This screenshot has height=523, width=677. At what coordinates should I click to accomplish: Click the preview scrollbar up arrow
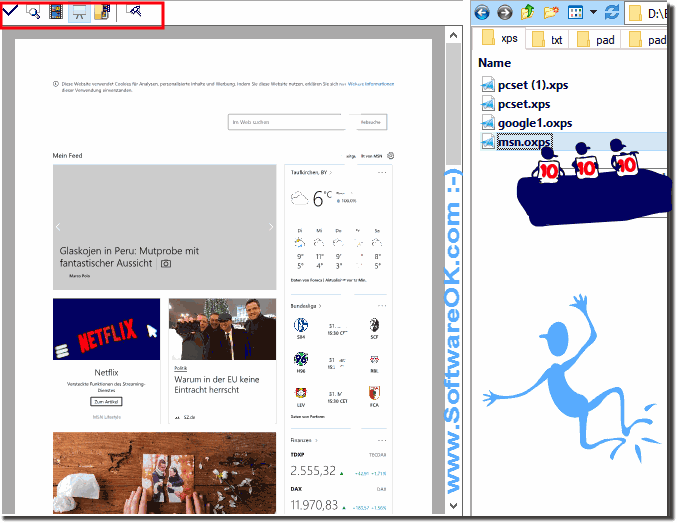(x=453, y=35)
